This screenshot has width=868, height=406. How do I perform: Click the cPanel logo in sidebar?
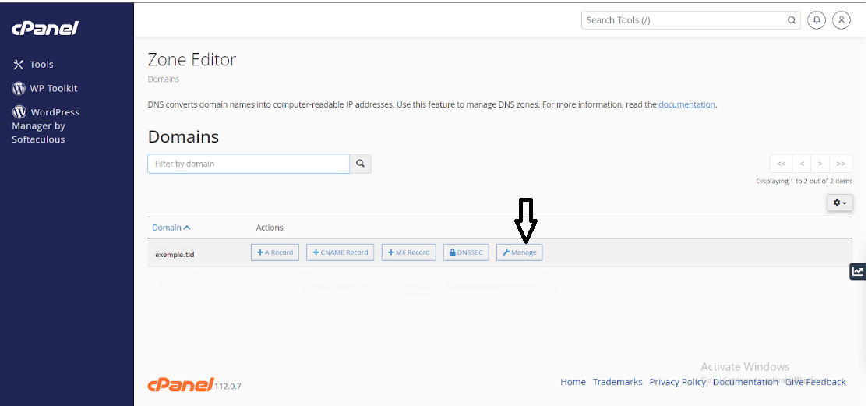45,29
